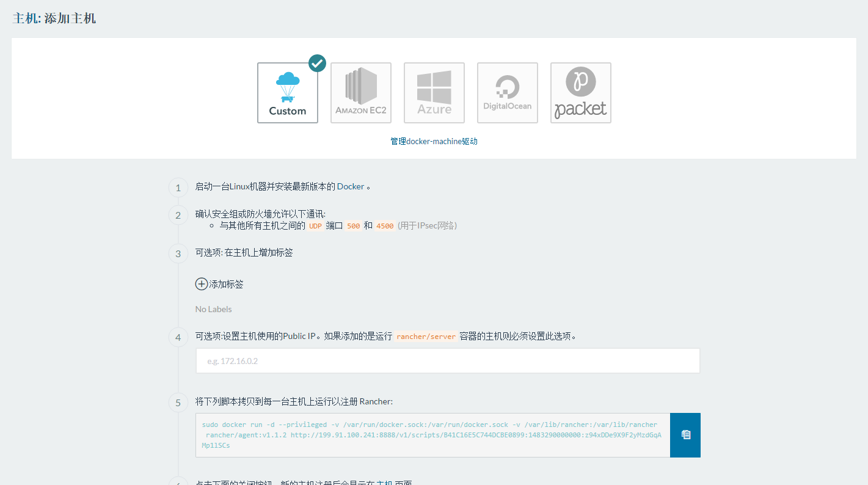Screen dimensions: 868x485
Task: Click the plus icon to add a label
Action: pos(202,284)
